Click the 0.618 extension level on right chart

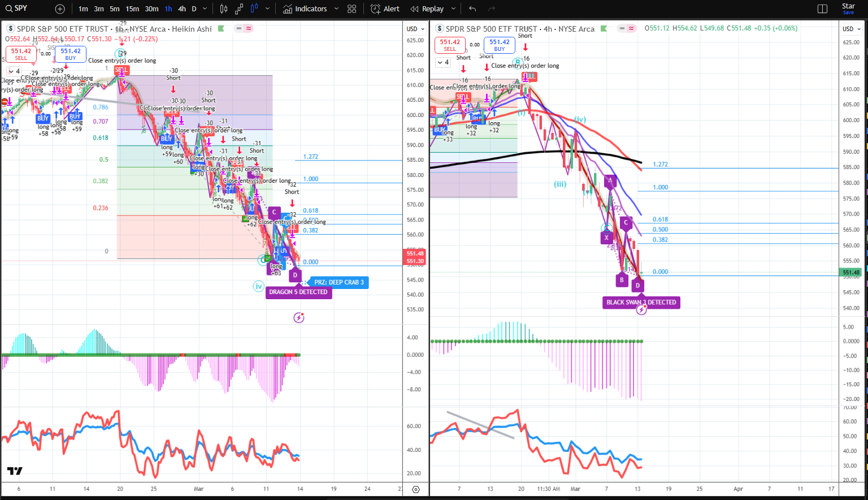coord(660,219)
